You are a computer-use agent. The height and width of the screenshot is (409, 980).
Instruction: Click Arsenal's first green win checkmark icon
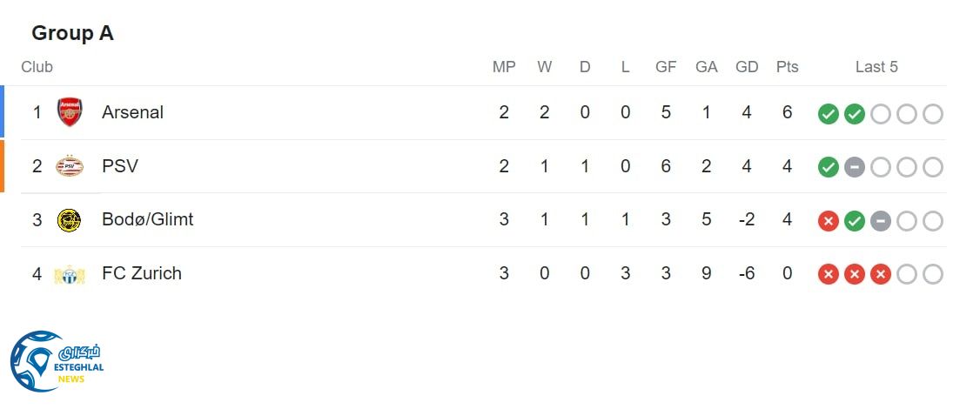829,114
